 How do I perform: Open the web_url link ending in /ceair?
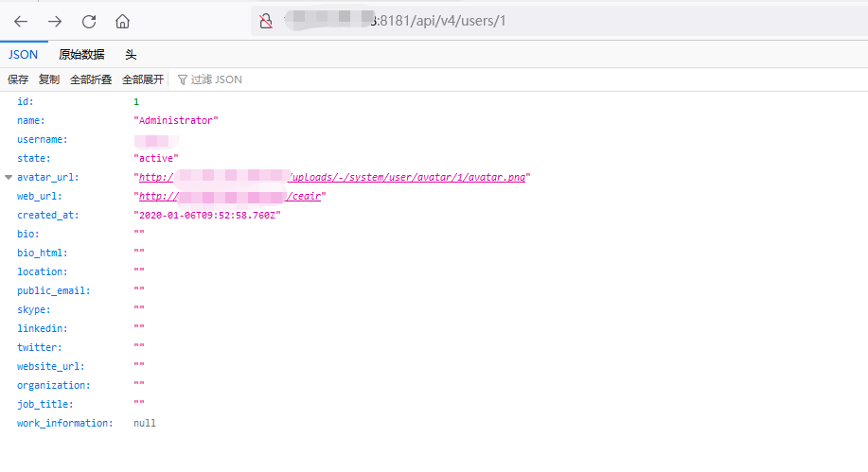305,196
